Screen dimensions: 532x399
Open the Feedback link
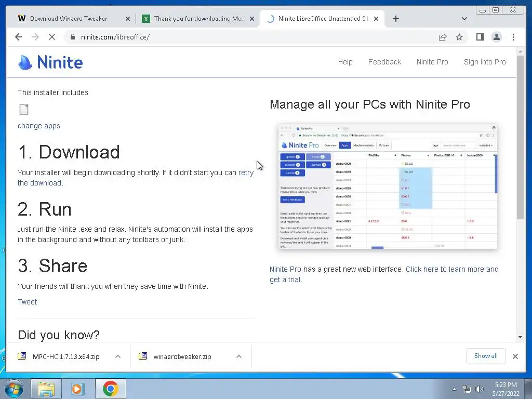(384, 62)
